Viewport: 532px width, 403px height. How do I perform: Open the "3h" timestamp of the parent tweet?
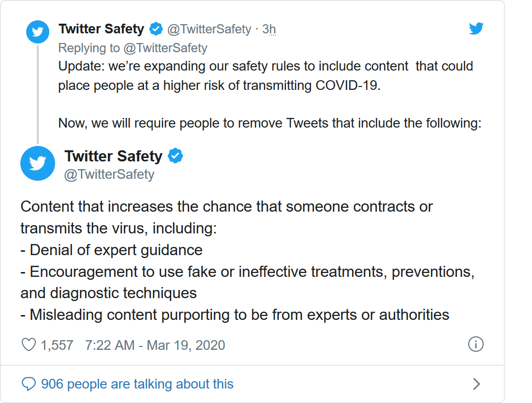pos(269,29)
